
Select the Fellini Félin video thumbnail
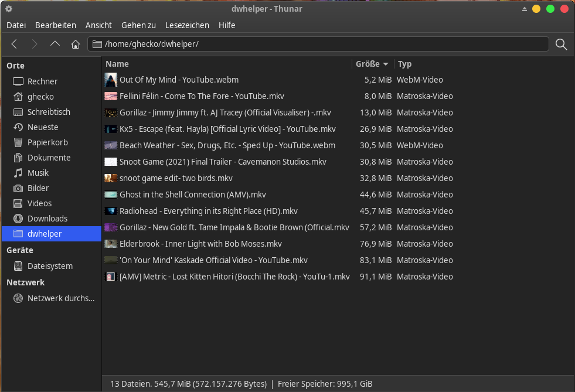110,96
